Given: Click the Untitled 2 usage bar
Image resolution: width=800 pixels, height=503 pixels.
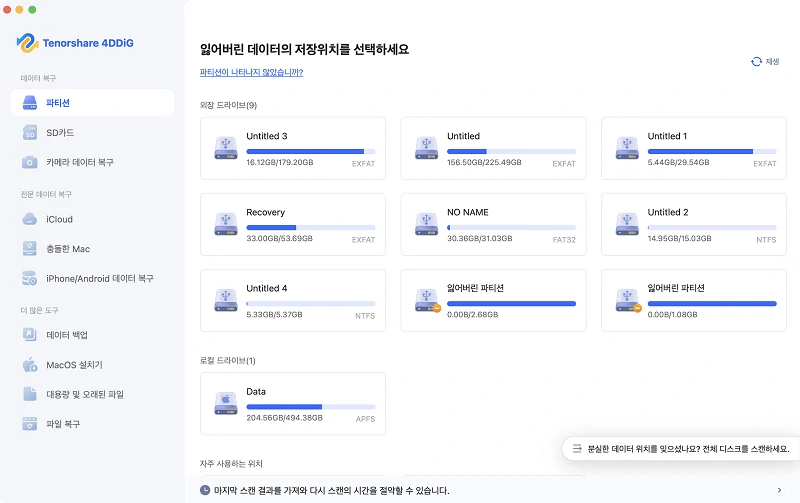Looking at the screenshot, I should (x=712, y=227).
